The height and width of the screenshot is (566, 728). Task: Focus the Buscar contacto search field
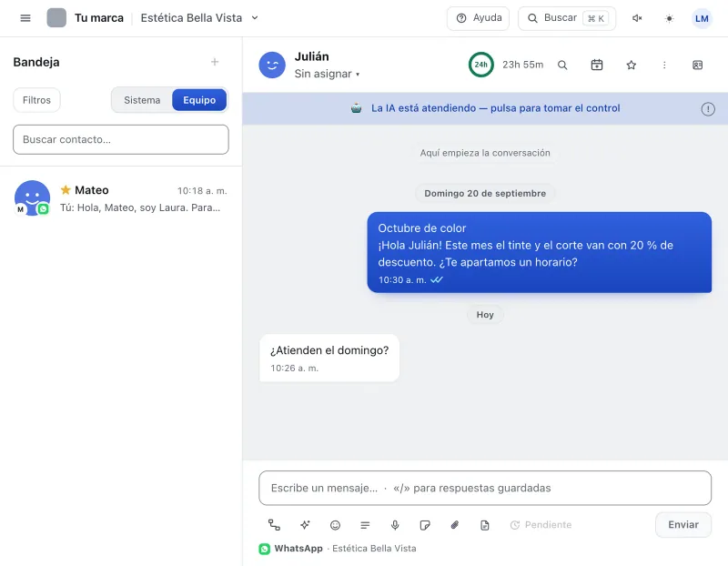point(121,139)
